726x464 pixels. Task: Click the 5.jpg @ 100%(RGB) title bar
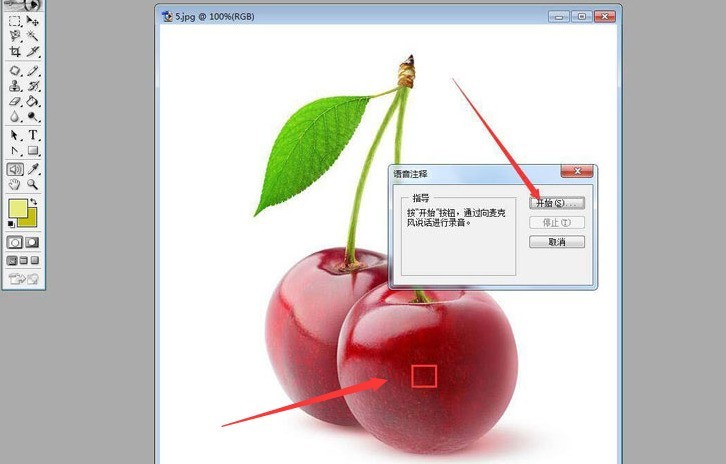coord(388,16)
